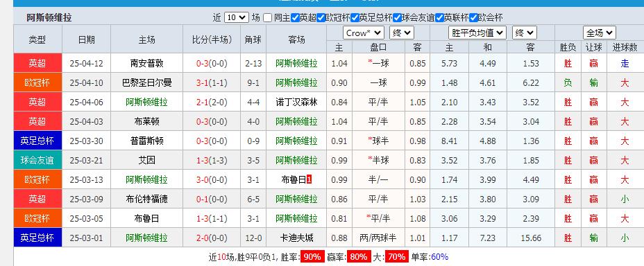Click the 比分(半场) column header
Viewport: 644px width, 266px height.
point(212,39)
